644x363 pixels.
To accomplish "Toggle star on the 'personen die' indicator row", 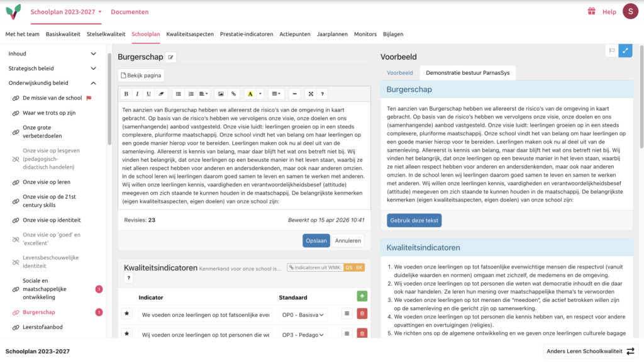I will point(126,333).
